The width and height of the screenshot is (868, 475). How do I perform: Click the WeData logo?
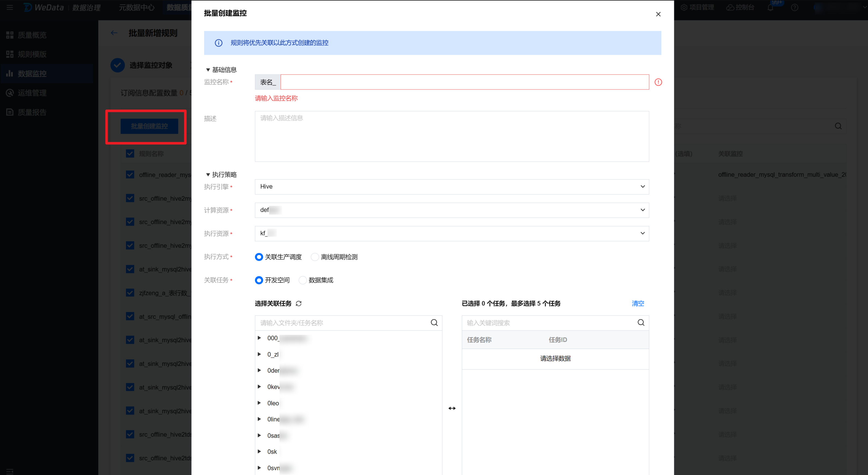pos(44,7)
